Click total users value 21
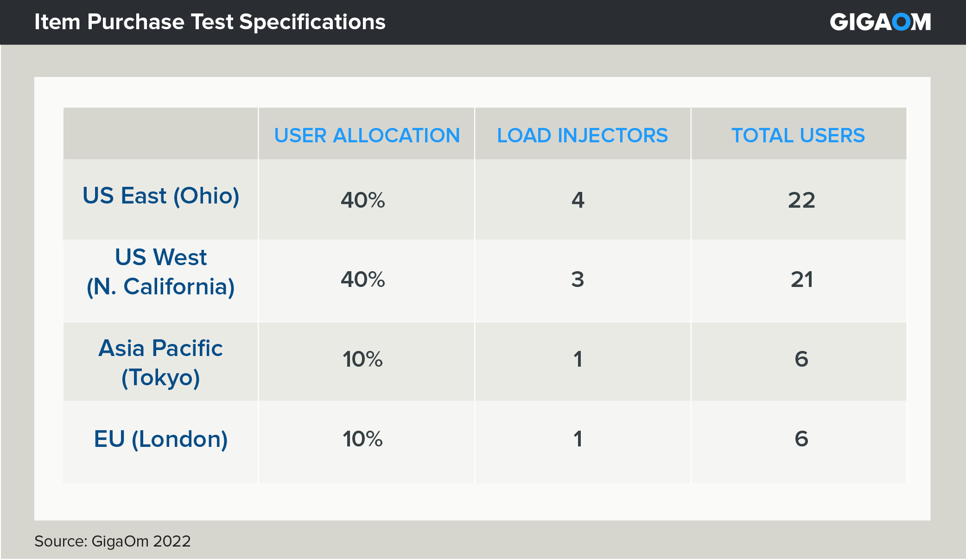This screenshot has height=560, width=966. 801,280
